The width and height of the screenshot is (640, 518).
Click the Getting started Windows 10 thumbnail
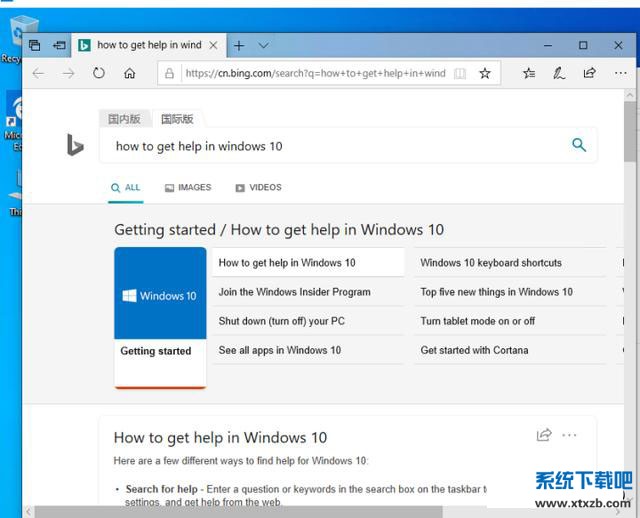pos(160,296)
